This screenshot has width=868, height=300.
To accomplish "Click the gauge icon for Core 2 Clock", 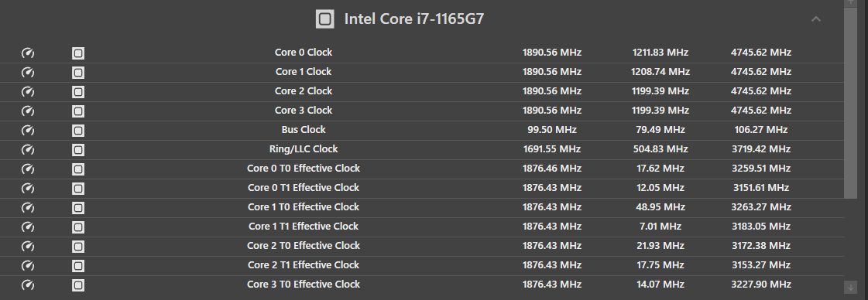I will coord(28,92).
